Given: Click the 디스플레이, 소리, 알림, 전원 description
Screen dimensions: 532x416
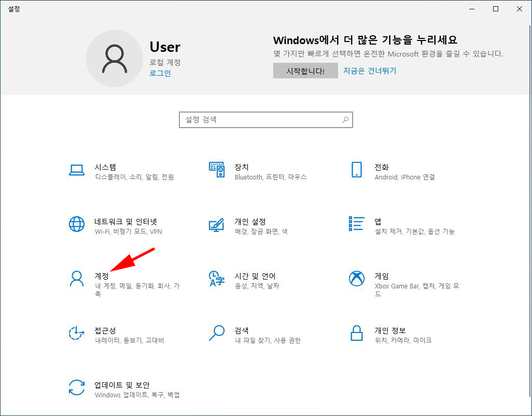Looking at the screenshot, I should tap(134, 177).
